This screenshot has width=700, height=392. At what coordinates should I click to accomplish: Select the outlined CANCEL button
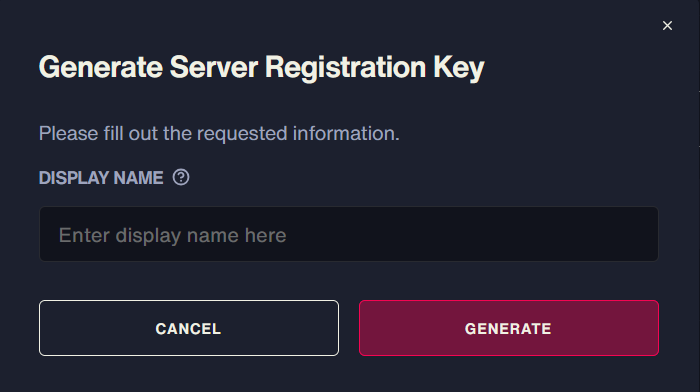coord(188,328)
